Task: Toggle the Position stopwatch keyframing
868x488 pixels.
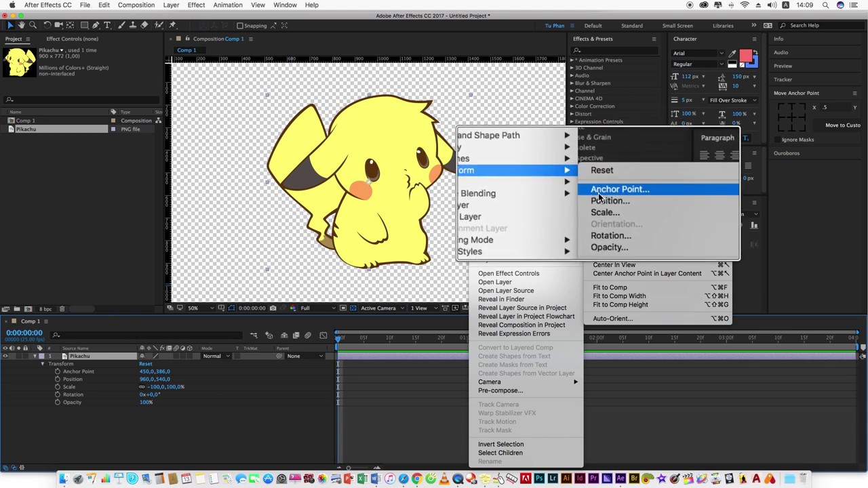Action: 58,379
